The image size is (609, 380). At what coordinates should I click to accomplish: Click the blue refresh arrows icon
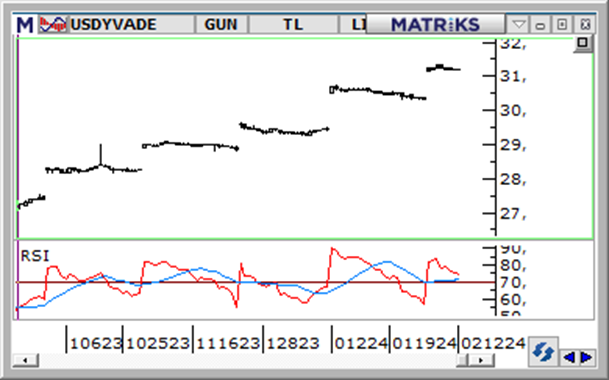(x=543, y=352)
